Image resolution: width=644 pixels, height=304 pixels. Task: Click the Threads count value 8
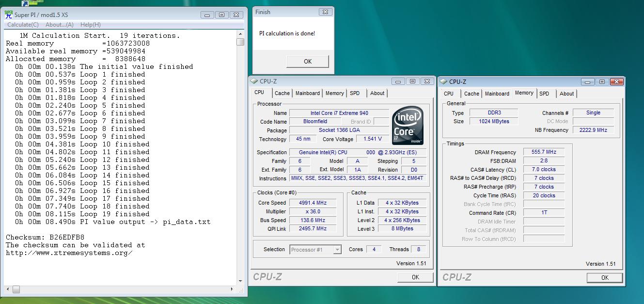tap(418, 249)
